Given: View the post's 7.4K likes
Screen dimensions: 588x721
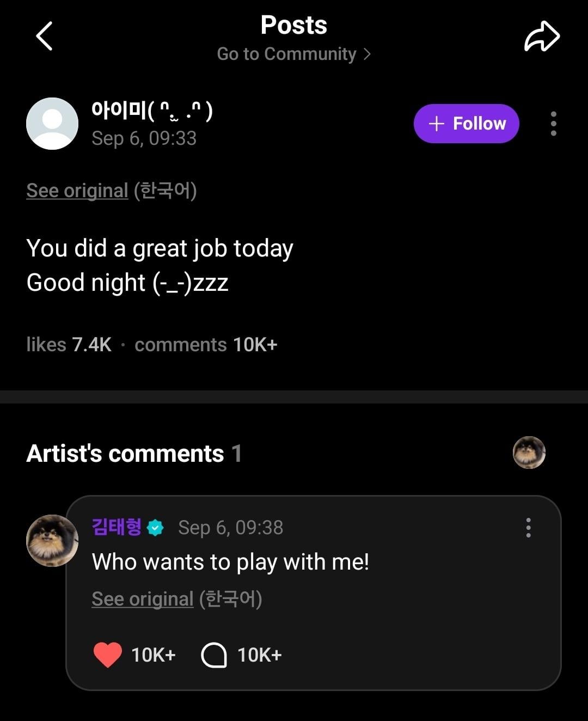Looking at the screenshot, I should (69, 345).
